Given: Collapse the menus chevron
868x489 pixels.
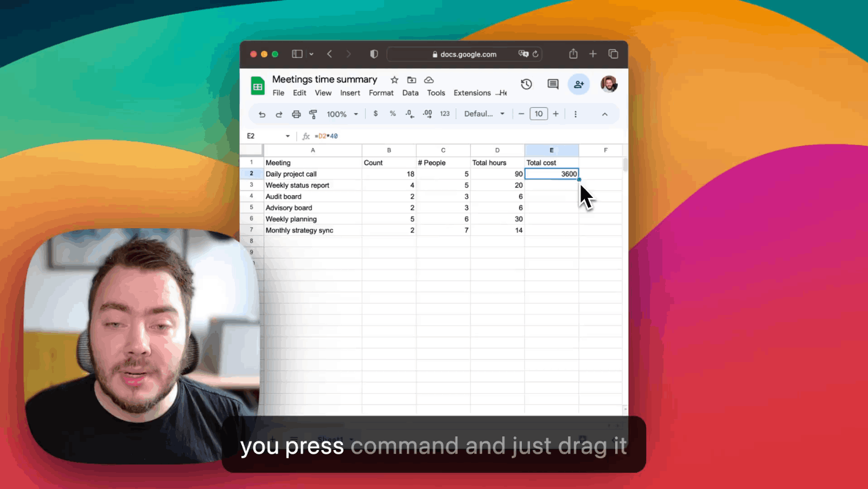Looking at the screenshot, I should click(605, 114).
